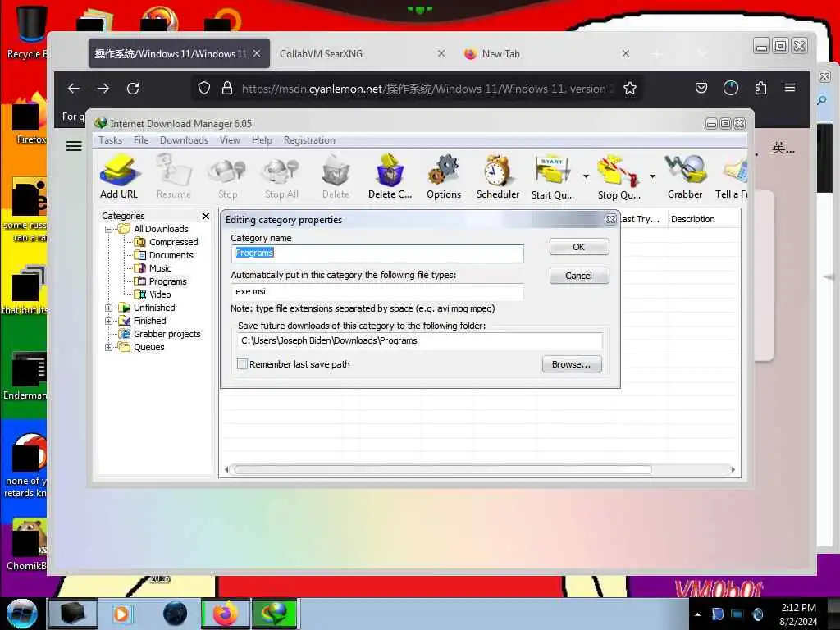
Task: Click the Stop All toolbar icon
Action: coord(281,177)
